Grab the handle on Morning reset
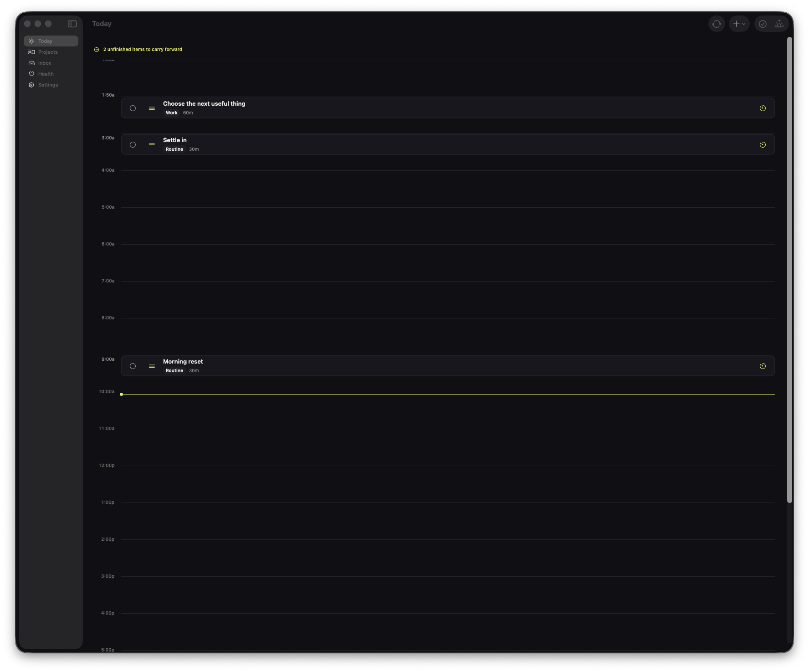Viewport: 809px width, 672px height. click(x=152, y=366)
